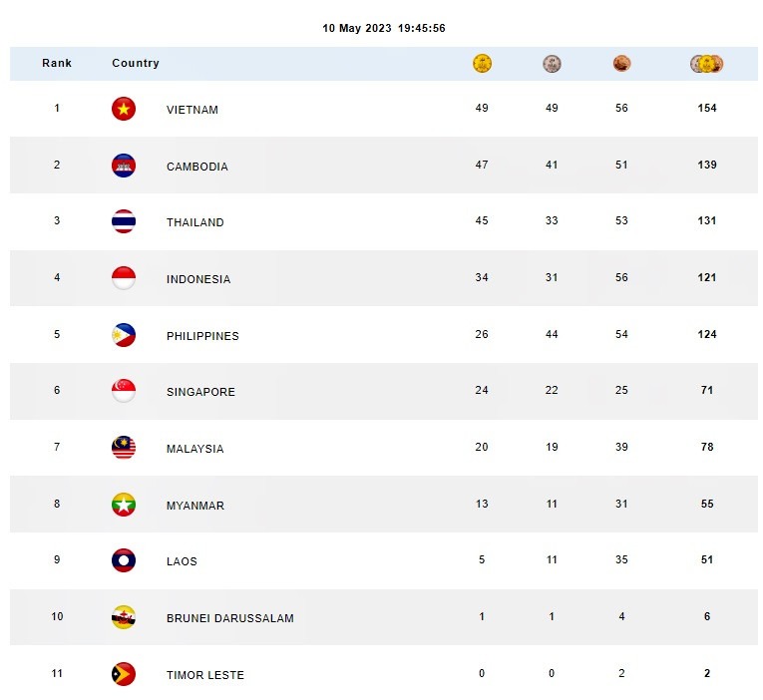Click the Cambodia flag icon
763x700 pixels.
coord(124,166)
